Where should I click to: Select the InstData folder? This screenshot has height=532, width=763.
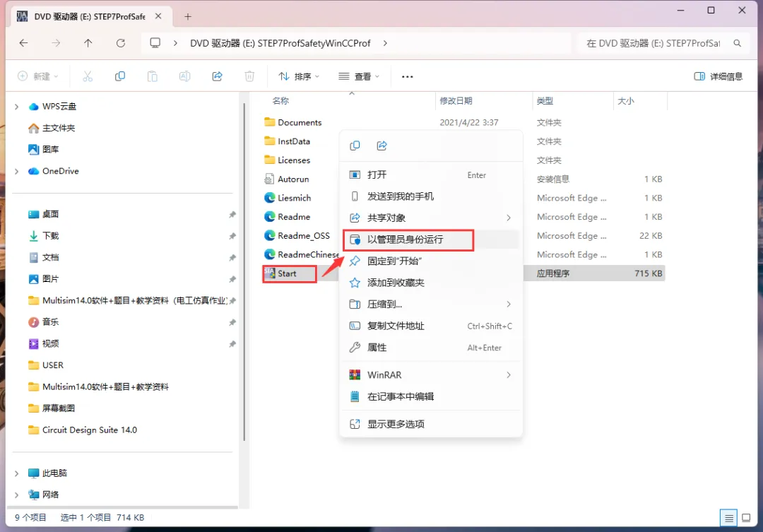tap(287, 141)
